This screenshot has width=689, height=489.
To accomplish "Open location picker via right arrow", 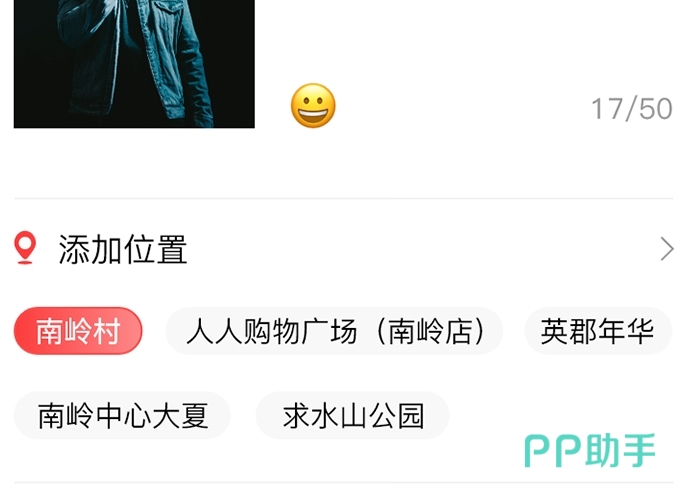I will click(x=667, y=249).
